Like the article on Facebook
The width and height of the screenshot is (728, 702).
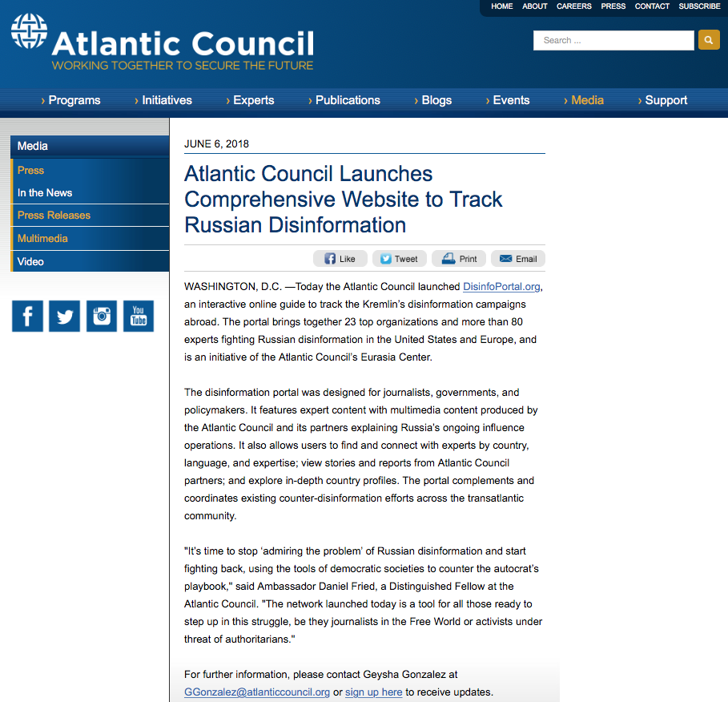click(340, 259)
